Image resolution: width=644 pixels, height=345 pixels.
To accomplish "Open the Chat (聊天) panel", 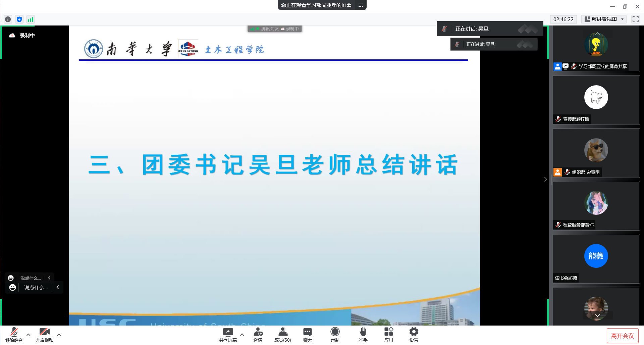I will tap(307, 335).
